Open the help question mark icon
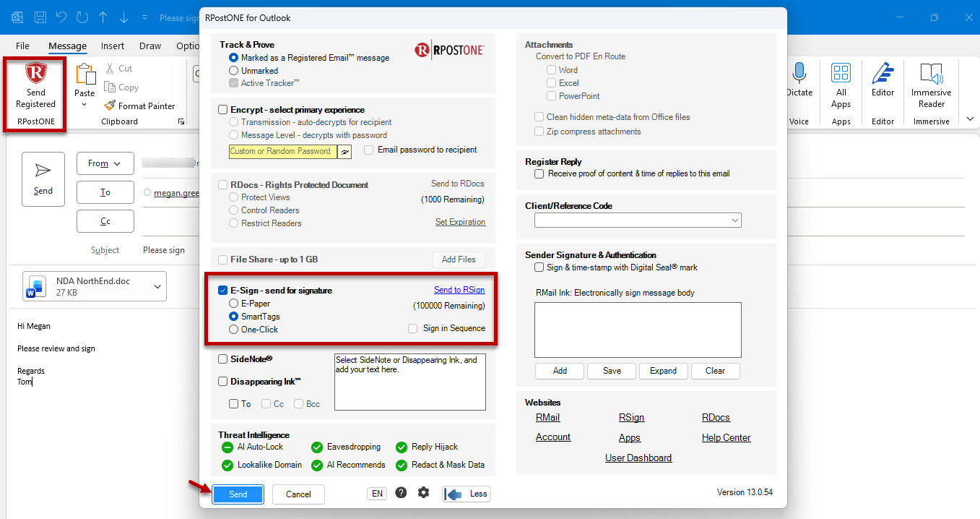The height and width of the screenshot is (519, 980). [x=401, y=493]
